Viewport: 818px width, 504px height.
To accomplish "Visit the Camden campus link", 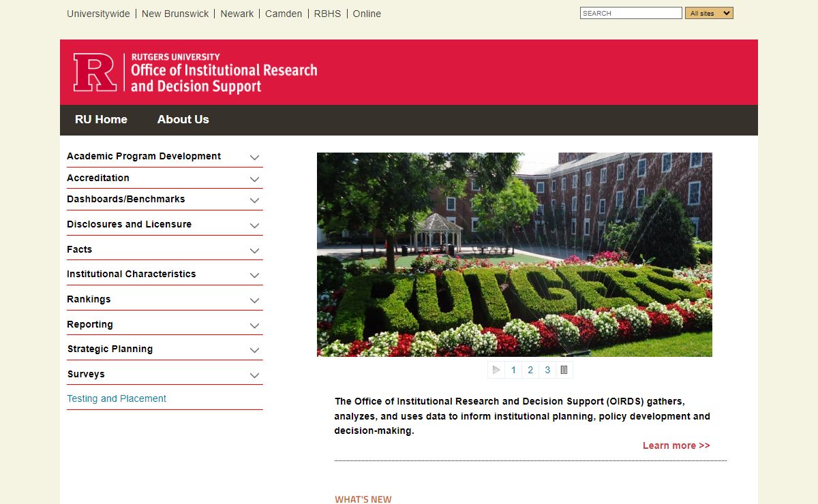I will tap(284, 14).
